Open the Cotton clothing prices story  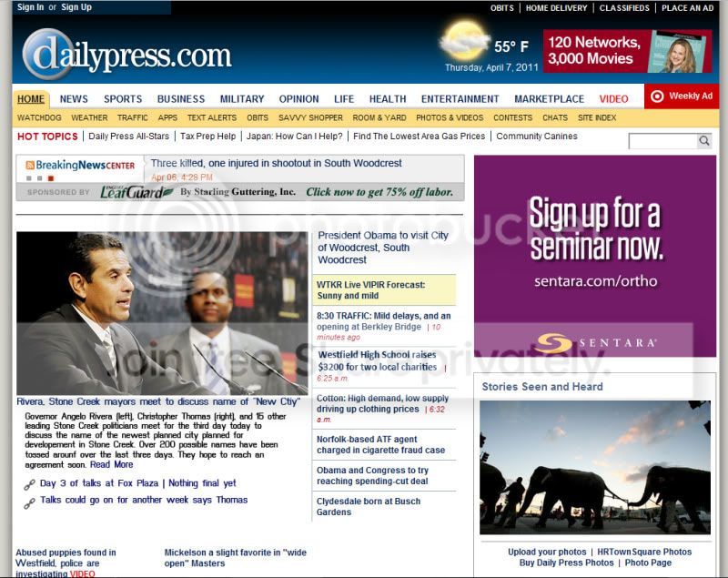tap(382, 403)
